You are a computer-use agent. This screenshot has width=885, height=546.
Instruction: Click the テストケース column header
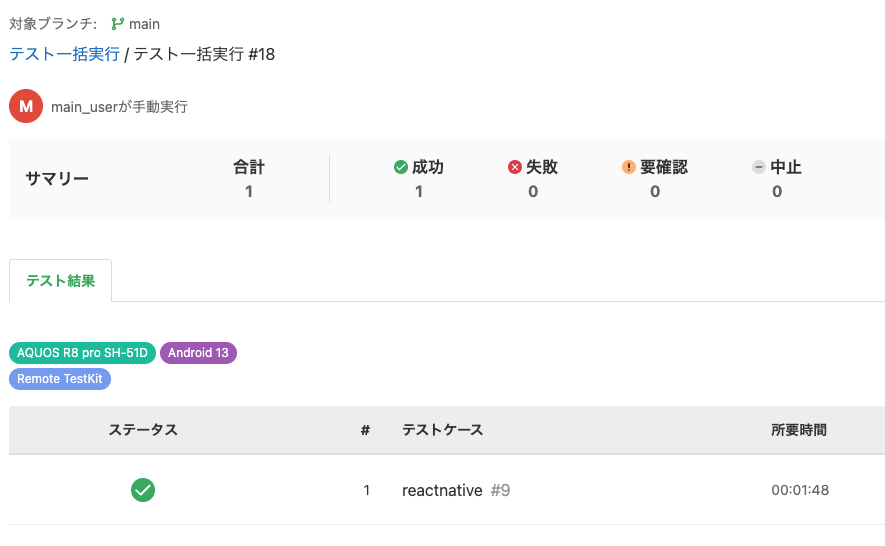coord(442,430)
